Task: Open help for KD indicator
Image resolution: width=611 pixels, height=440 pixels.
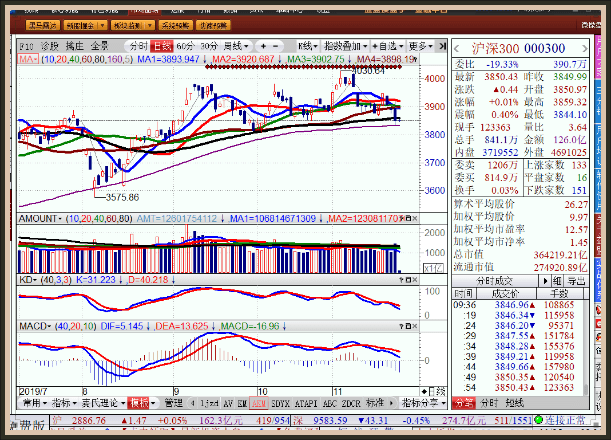Action: click(401, 280)
